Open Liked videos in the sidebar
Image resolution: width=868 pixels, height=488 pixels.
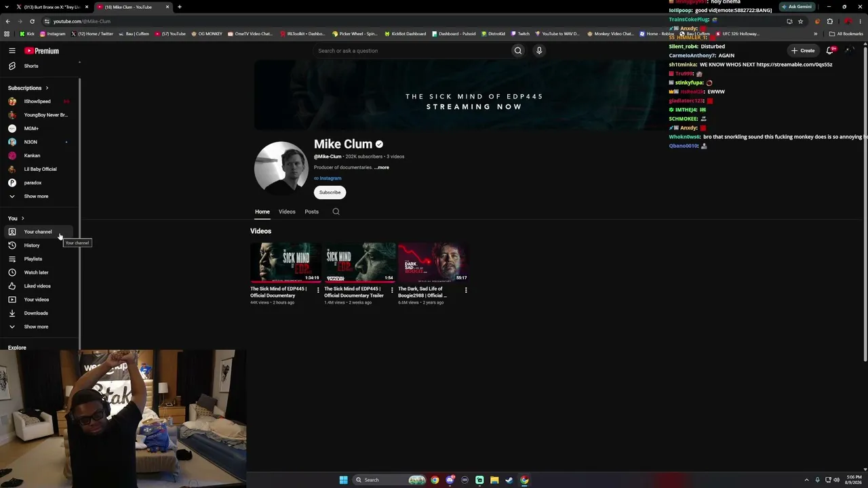[x=37, y=286]
